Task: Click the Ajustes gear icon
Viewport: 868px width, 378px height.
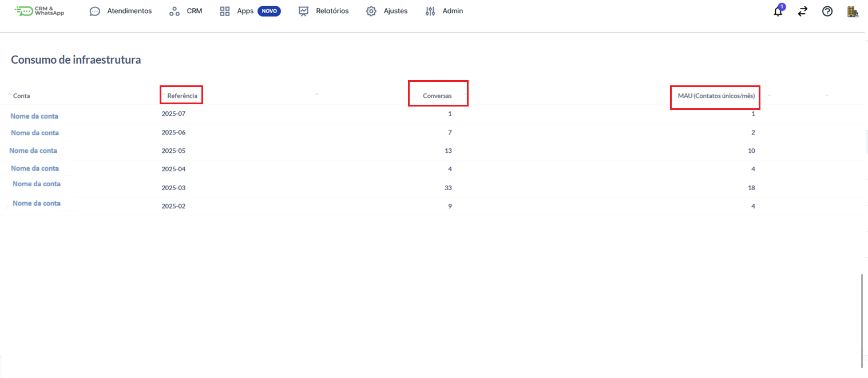Action: (371, 11)
